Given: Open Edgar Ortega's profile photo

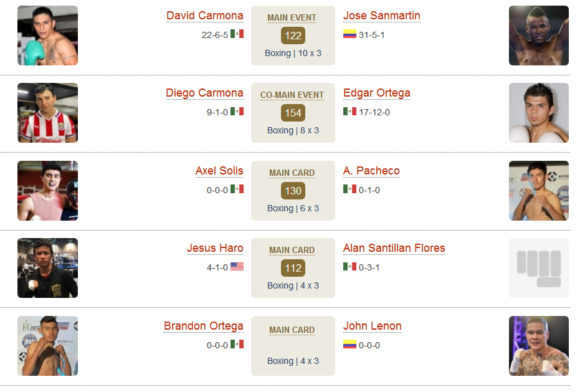Looking at the screenshot, I should point(539,113).
